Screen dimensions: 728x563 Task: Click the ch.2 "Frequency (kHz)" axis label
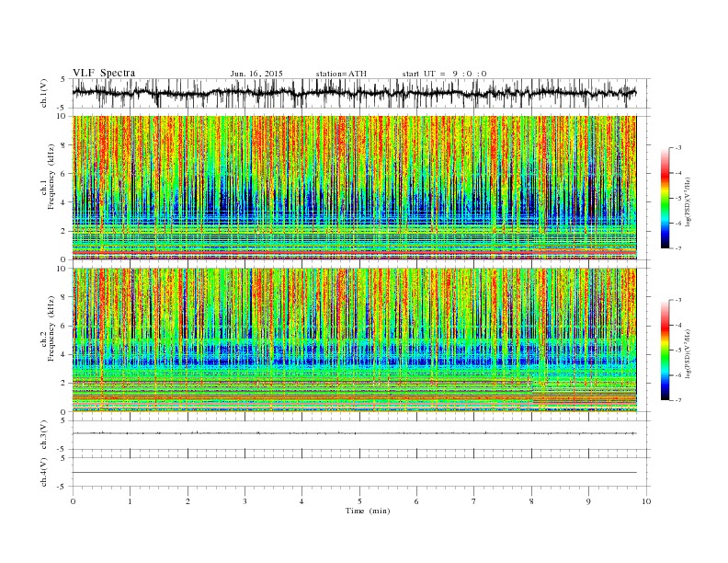[51, 328]
